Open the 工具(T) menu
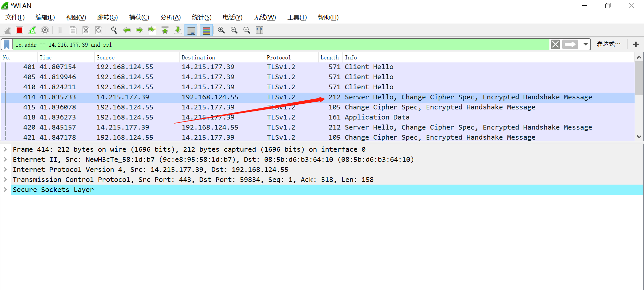The height and width of the screenshot is (290, 644). 297,17
